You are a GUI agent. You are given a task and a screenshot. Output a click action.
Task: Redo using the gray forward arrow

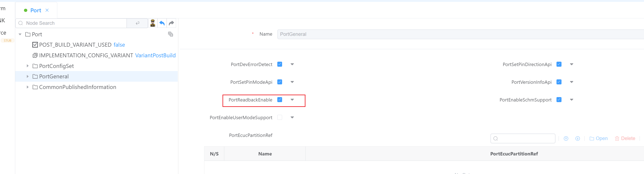click(171, 23)
